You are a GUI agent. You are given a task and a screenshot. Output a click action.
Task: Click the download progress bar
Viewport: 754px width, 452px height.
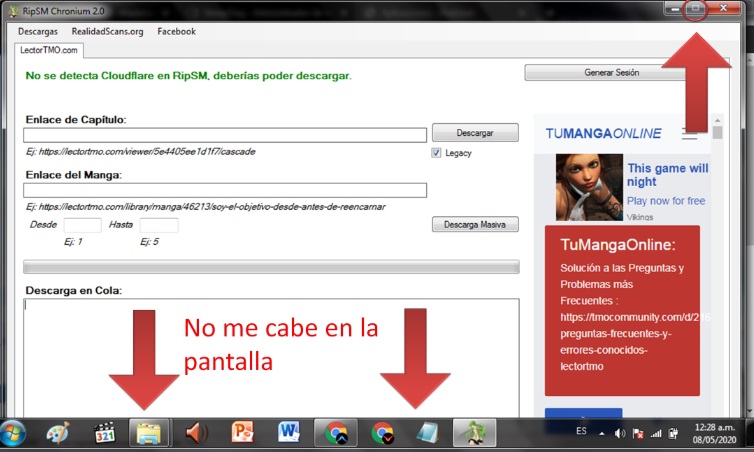coord(271,267)
